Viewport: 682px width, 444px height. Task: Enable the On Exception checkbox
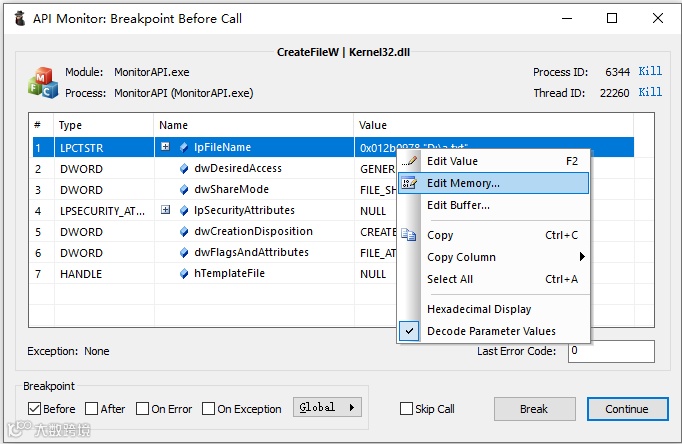click(209, 408)
